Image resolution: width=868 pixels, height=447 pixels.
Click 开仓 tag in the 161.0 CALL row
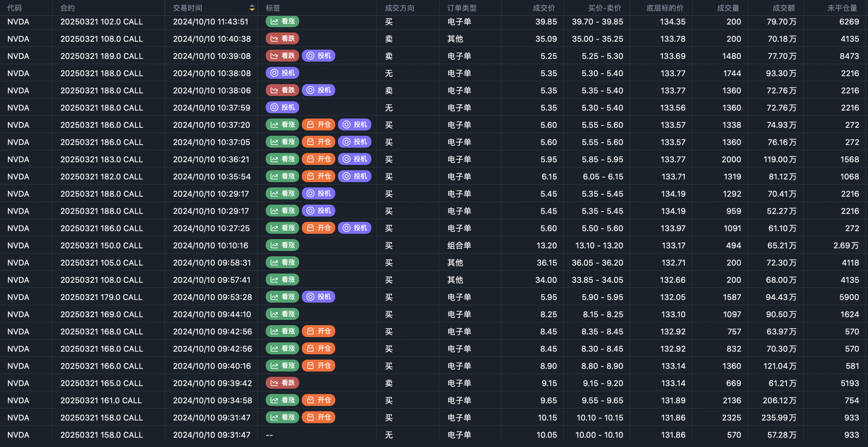pyautogui.click(x=318, y=400)
